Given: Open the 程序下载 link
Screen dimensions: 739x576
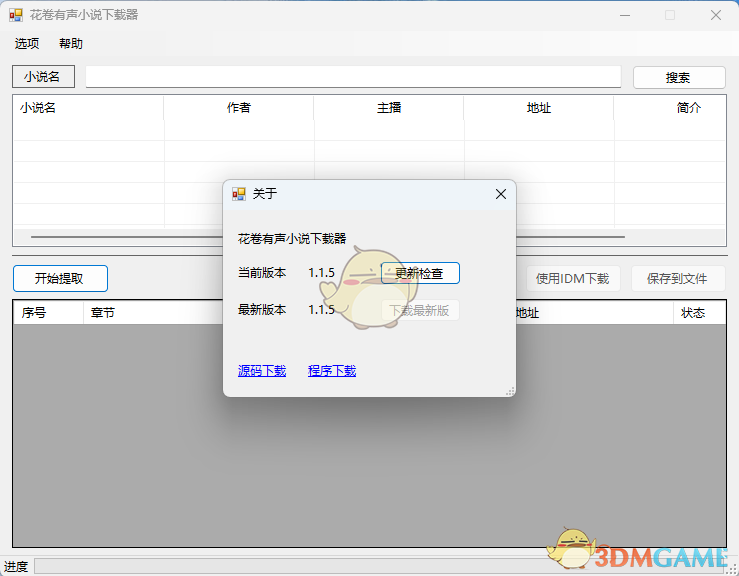Looking at the screenshot, I should [x=332, y=371].
